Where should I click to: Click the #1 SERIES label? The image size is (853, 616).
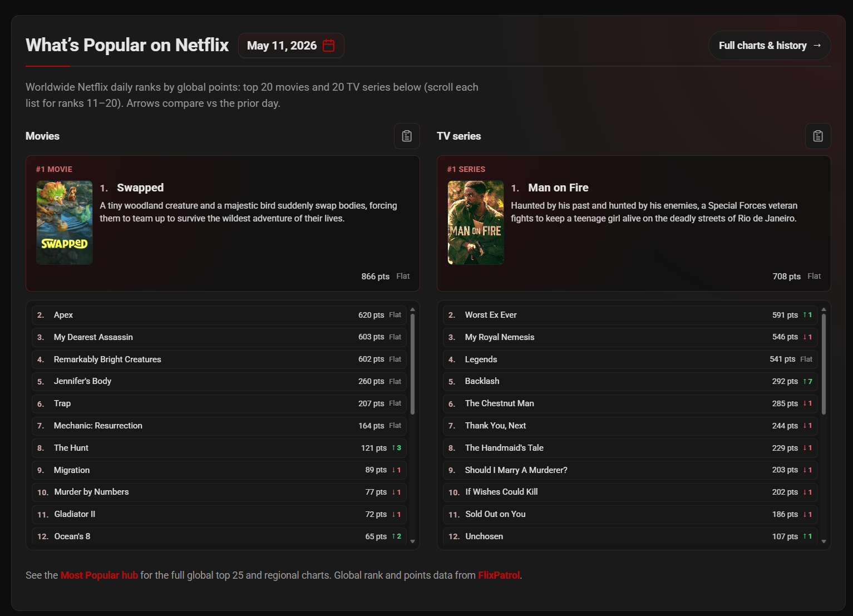coord(466,169)
